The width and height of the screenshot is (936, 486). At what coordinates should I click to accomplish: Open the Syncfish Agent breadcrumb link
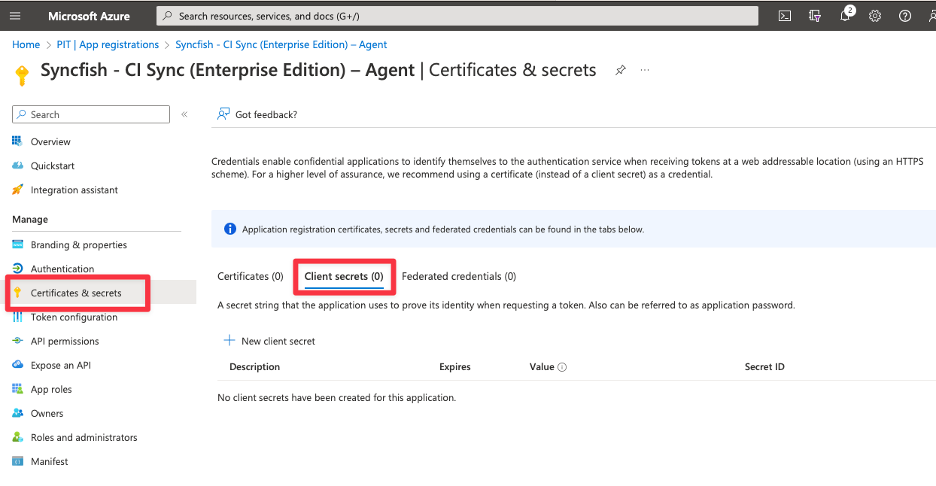[281, 45]
